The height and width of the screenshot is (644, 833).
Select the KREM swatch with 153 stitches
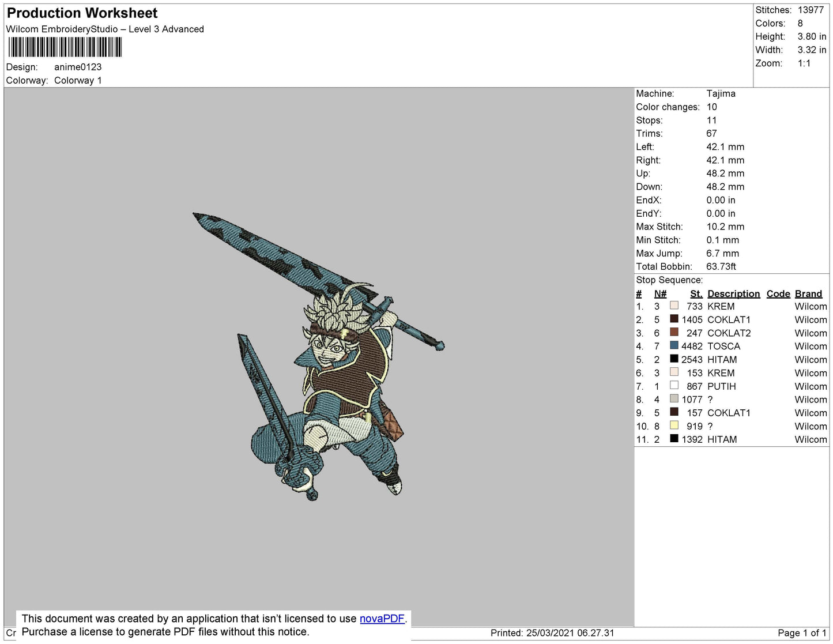(674, 372)
